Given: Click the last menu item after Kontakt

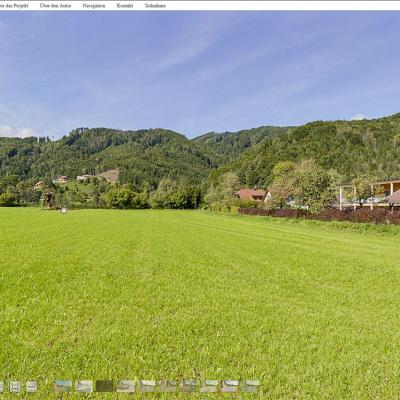Looking at the screenshot, I should coord(155,6).
